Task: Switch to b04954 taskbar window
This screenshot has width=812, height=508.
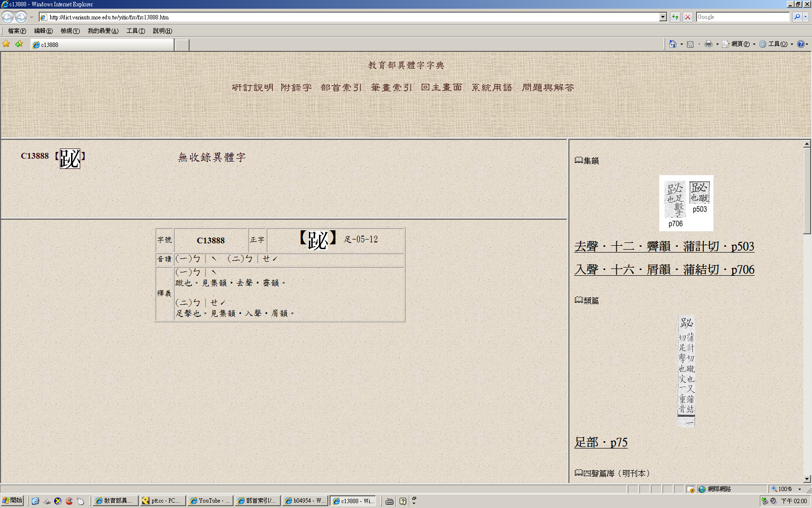Action: (305, 501)
